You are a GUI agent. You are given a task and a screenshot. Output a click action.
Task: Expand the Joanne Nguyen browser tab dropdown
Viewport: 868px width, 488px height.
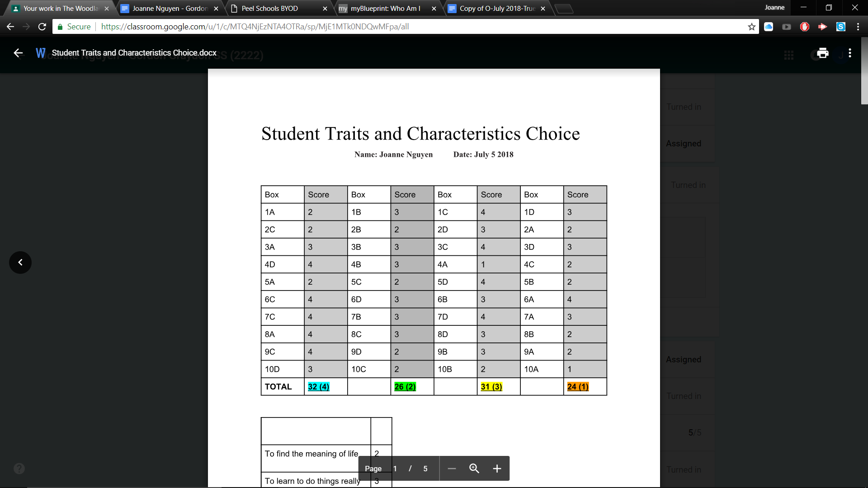point(169,8)
